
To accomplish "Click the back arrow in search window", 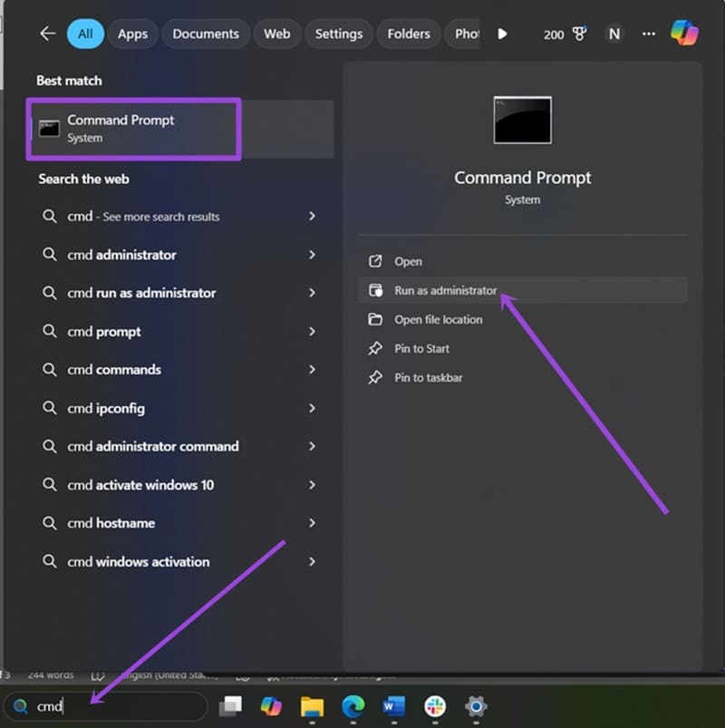I will (x=47, y=34).
